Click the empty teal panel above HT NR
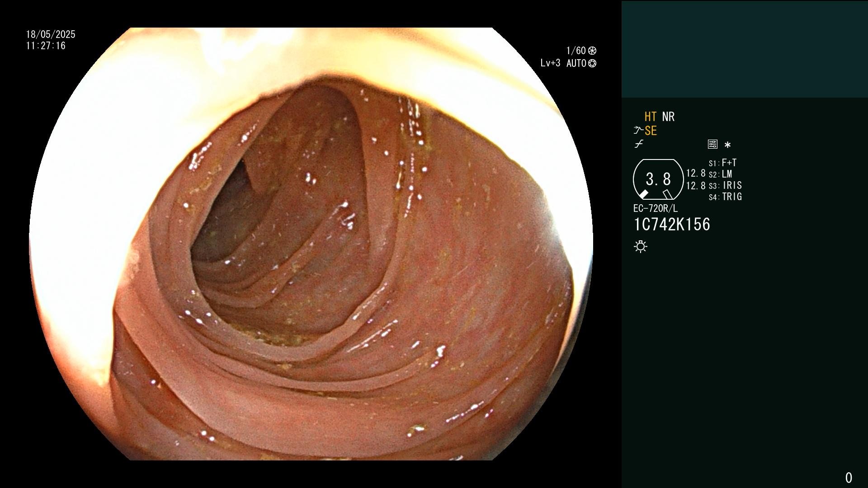The width and height of the screenshot is (868, 488). (745, 49)
